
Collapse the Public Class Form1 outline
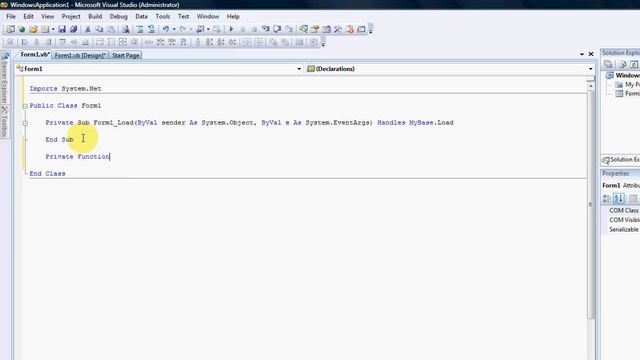coord(25,106)
